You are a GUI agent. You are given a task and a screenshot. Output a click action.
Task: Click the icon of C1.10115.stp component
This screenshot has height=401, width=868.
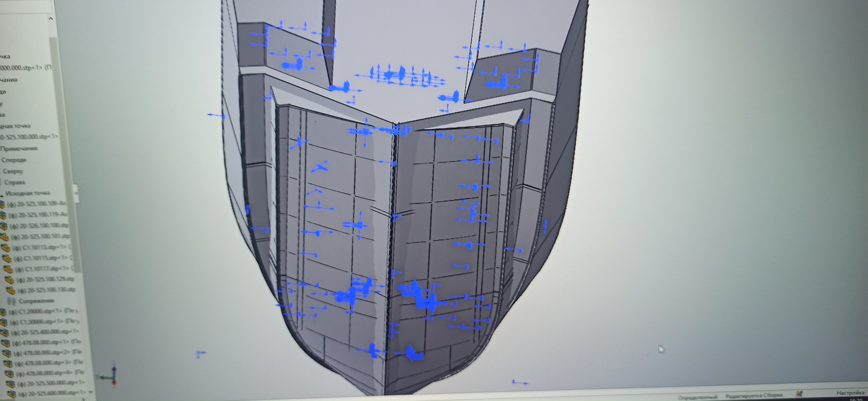7,259
